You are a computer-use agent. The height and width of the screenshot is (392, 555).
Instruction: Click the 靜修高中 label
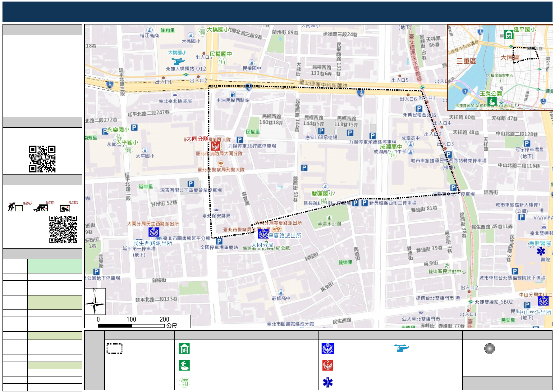(x=281, y=298)
